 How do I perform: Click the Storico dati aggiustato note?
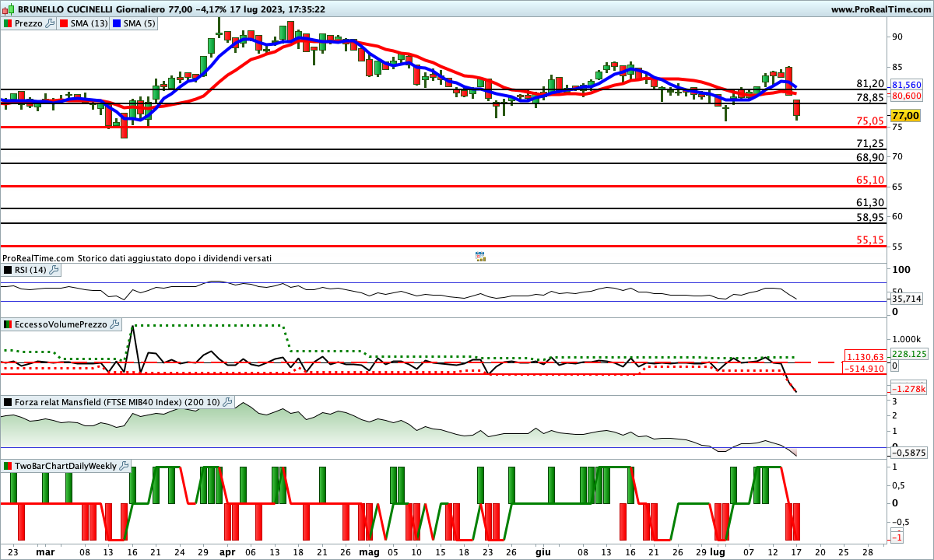pos(174,257)
